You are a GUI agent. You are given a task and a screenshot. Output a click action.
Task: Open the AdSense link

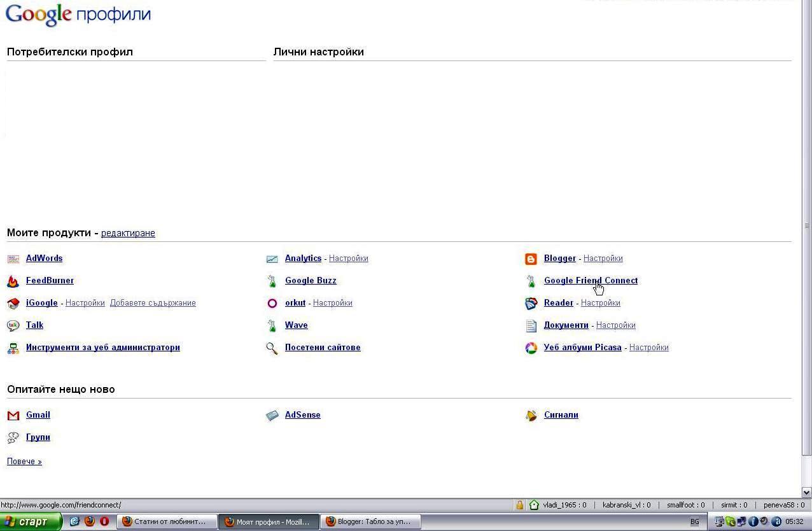(303, 415)
